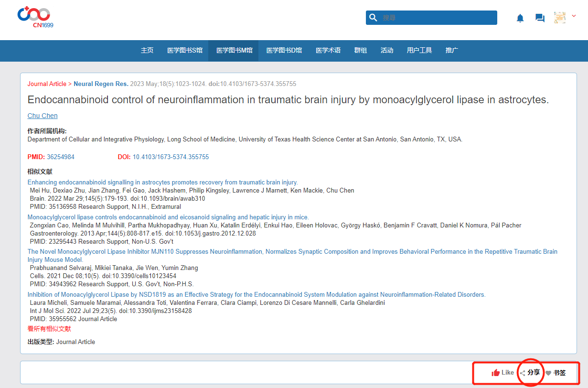Click the user avatar picture

[559, 18]
